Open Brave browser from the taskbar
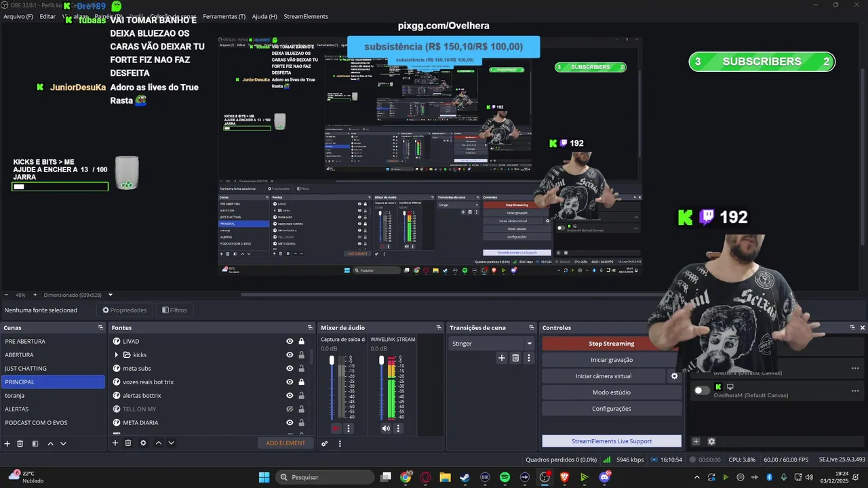The height and width of the screenshot is (488, 868). tap(564, 477)
